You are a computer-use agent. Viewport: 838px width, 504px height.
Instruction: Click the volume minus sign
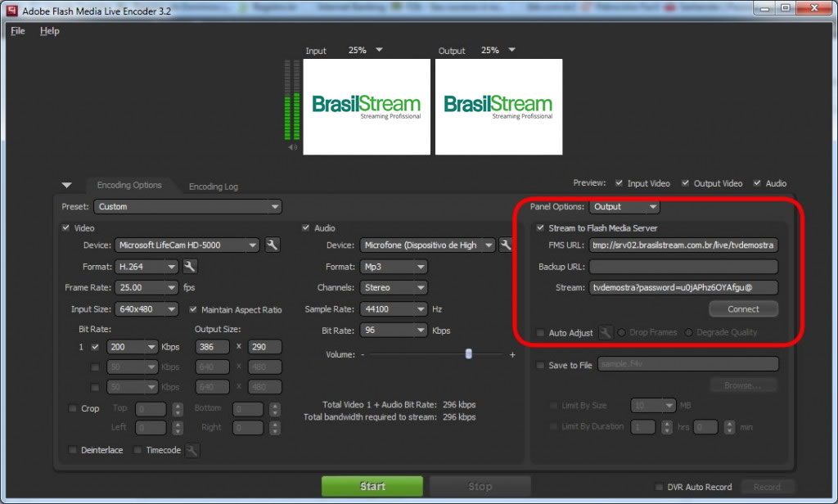click(363, 354)
